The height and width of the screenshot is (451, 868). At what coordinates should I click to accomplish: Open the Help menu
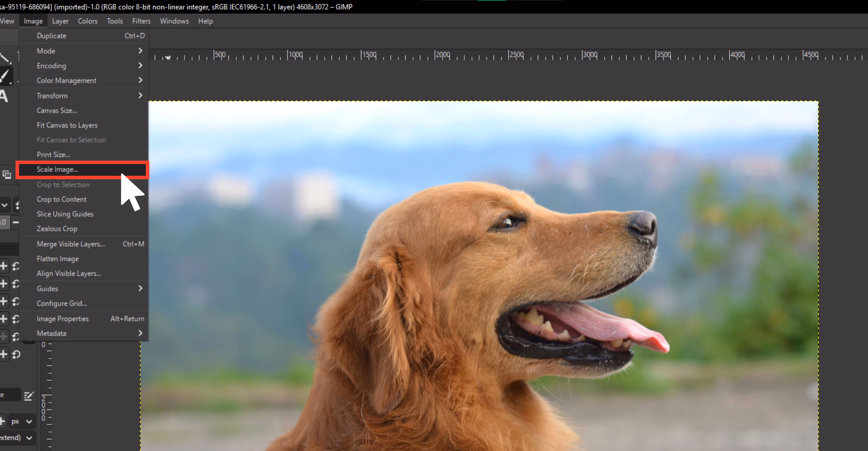click(206, 21)
